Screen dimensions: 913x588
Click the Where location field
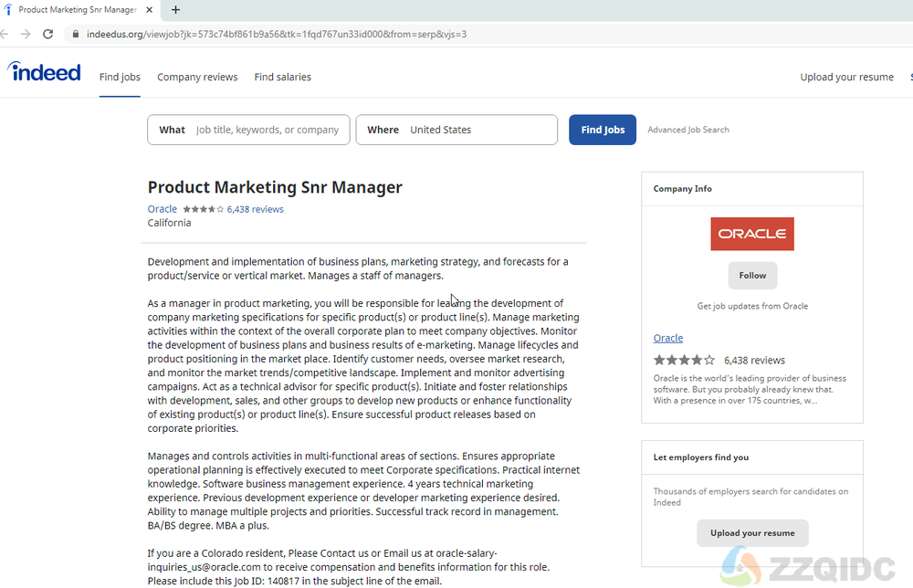[456, 130]
